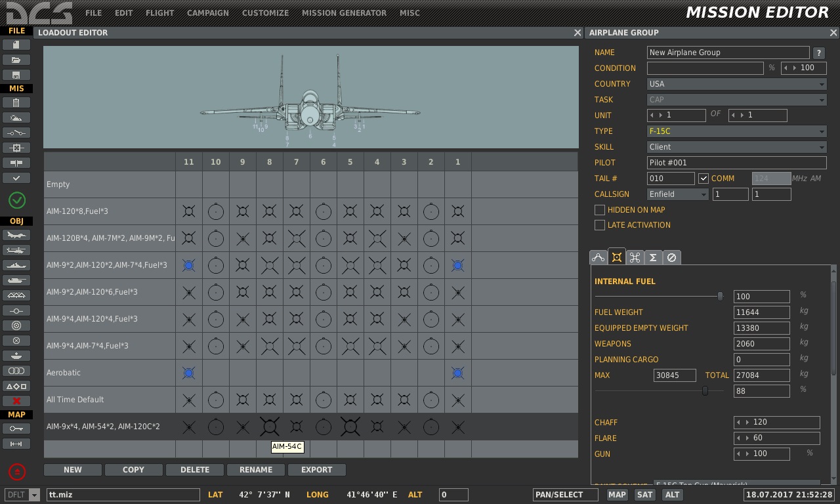Viewport: 840px width, 504px height.
Task: Open the SKILL dropdown set to Client
Action: 736,147
